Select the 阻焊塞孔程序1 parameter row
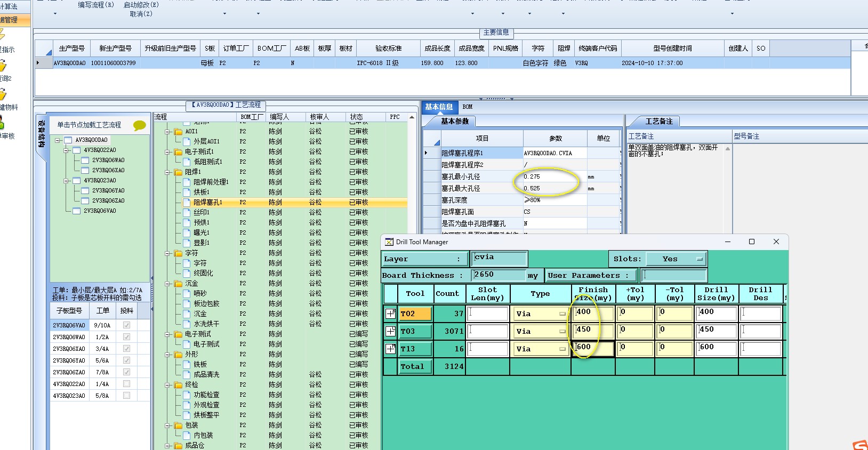868x450 pixels. click(x=523, y=153)
